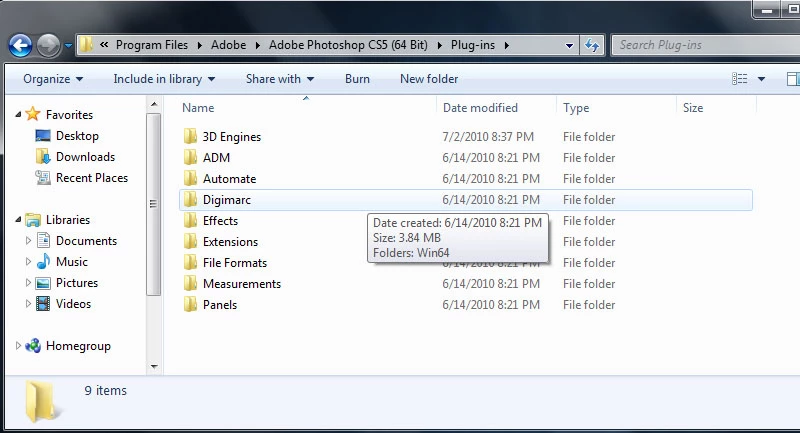Screen dimensions: 800x433
Task: Select the File Formats folder icon
Action: (x=190, y=262)
